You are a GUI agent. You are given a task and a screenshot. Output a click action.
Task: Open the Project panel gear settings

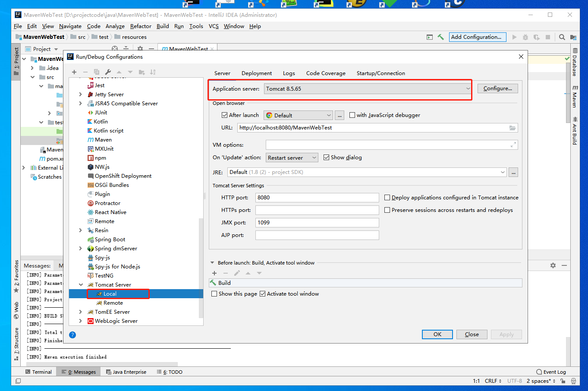140,48
